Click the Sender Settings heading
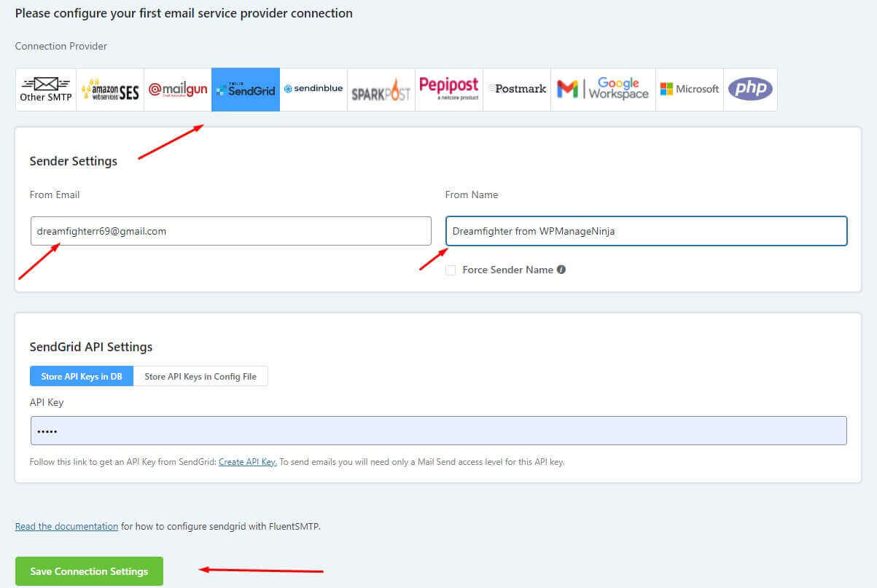Screen dimensions: 877x588 click(x=73, y=161)
